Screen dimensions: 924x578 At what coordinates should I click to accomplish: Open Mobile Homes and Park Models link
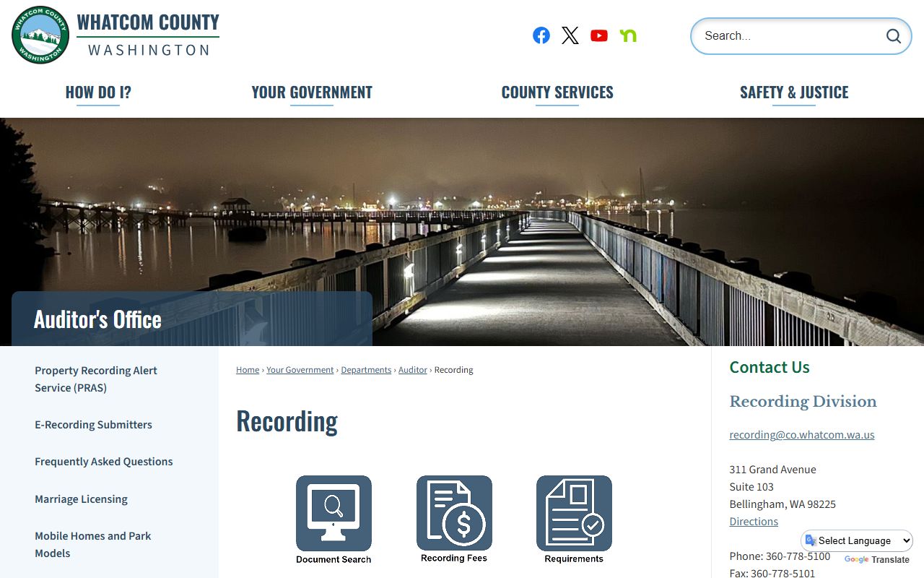(x=93, y=545)
